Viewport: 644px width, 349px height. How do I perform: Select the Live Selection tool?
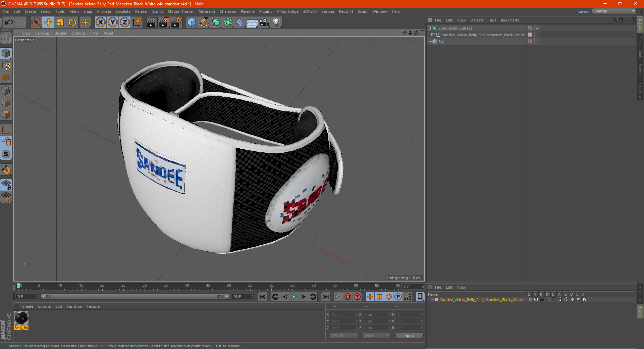pos(36,22)
